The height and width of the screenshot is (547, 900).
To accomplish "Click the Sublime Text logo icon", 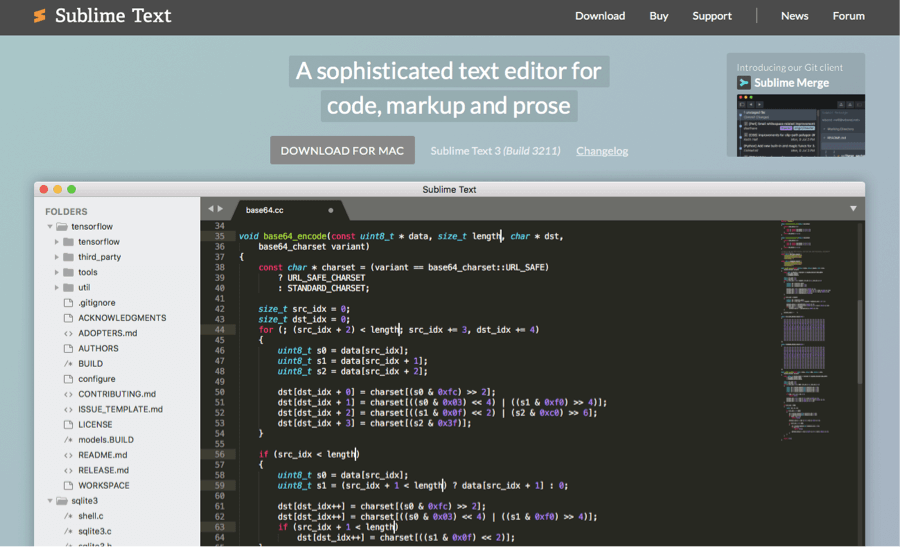I will 40,15.
